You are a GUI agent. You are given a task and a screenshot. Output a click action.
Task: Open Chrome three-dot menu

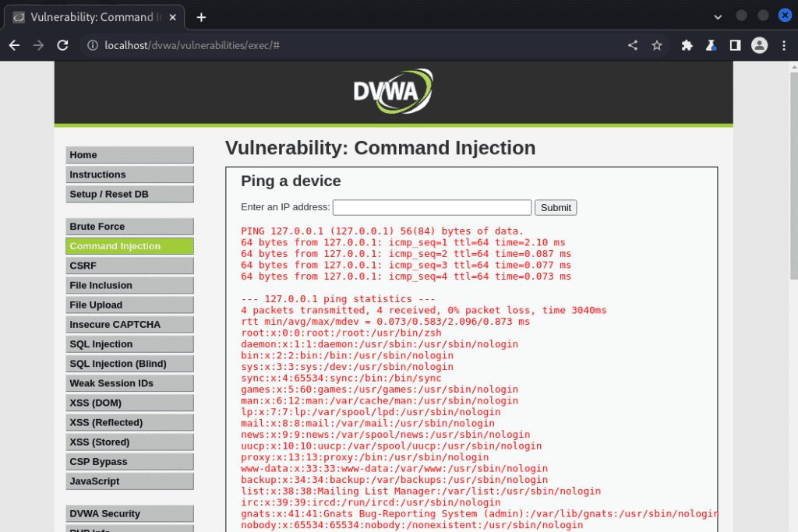784,45
